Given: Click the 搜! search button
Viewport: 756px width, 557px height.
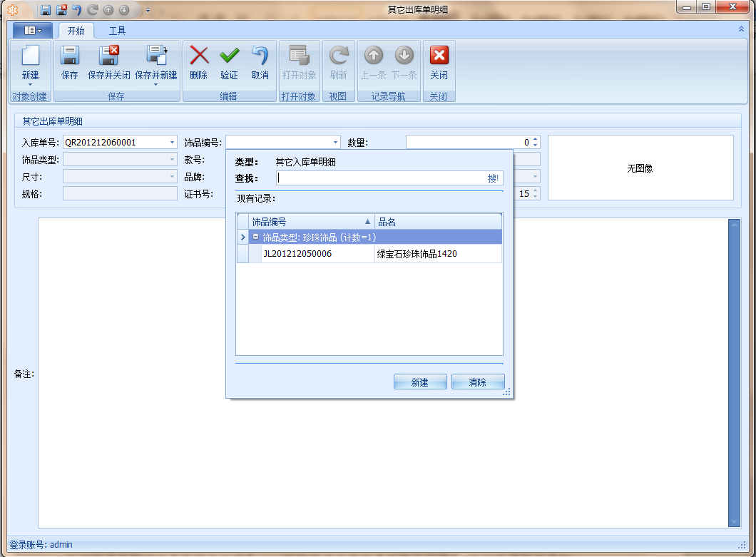Looking at the screenshot, I should (x=493, y=178).
